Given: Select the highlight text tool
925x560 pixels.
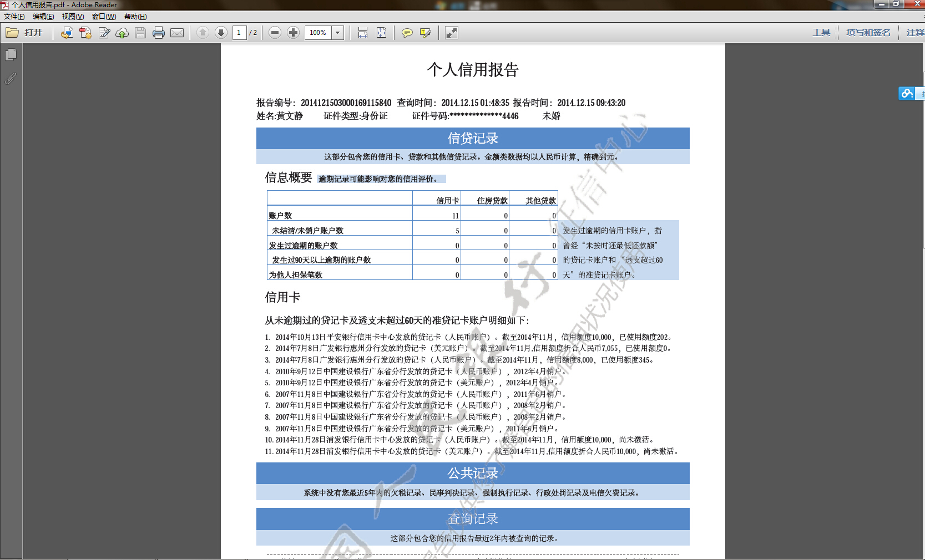Looking at the screenshot, I should click(x=426, y=33).
